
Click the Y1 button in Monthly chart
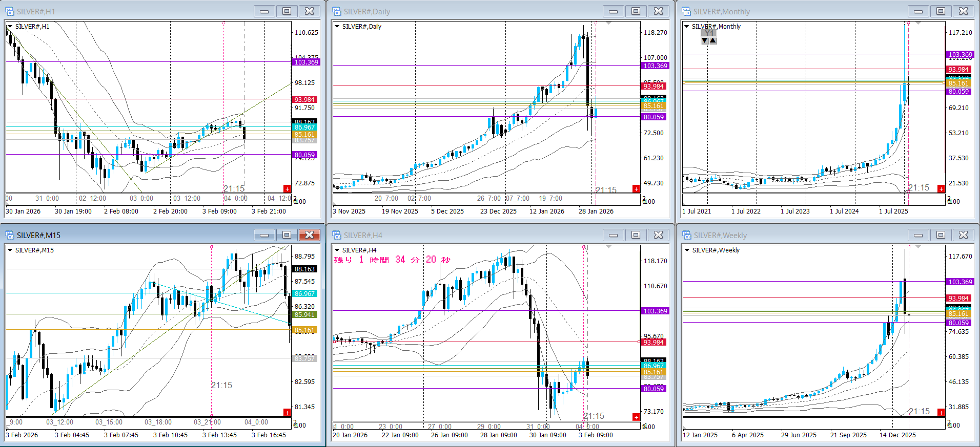709,33
